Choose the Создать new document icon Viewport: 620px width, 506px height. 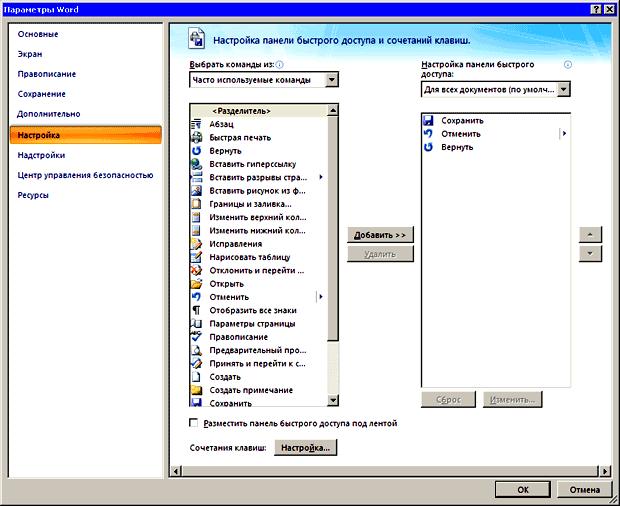[196, 377]
